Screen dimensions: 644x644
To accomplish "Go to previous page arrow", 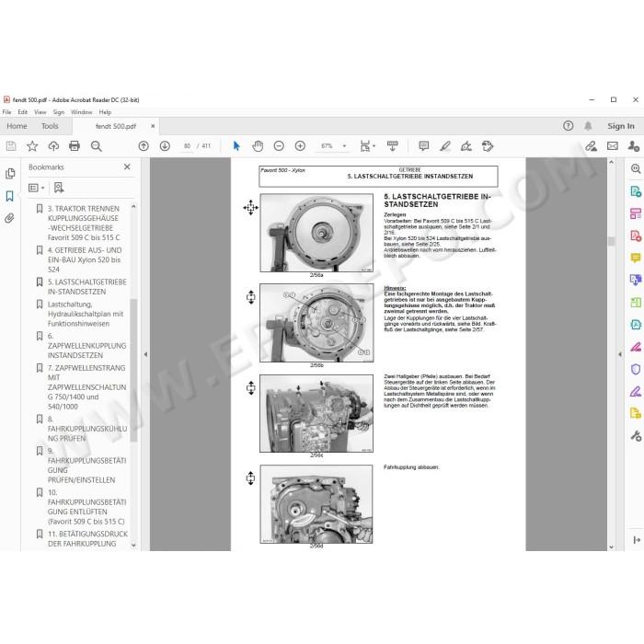I will pos(144,145).
